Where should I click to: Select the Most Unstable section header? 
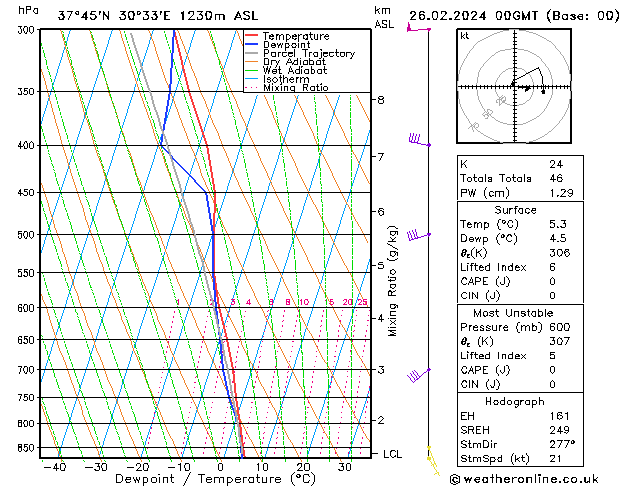coord(515,313)
